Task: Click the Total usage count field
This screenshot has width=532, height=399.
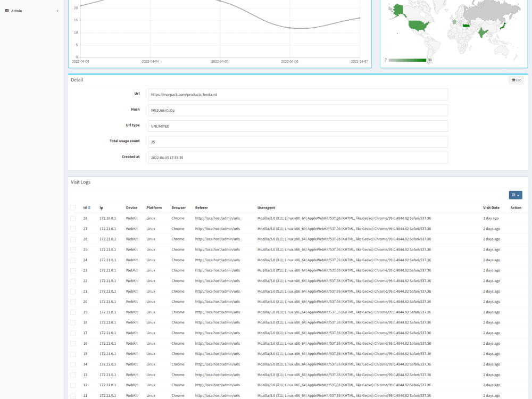Action: click(x=297, y=142)
